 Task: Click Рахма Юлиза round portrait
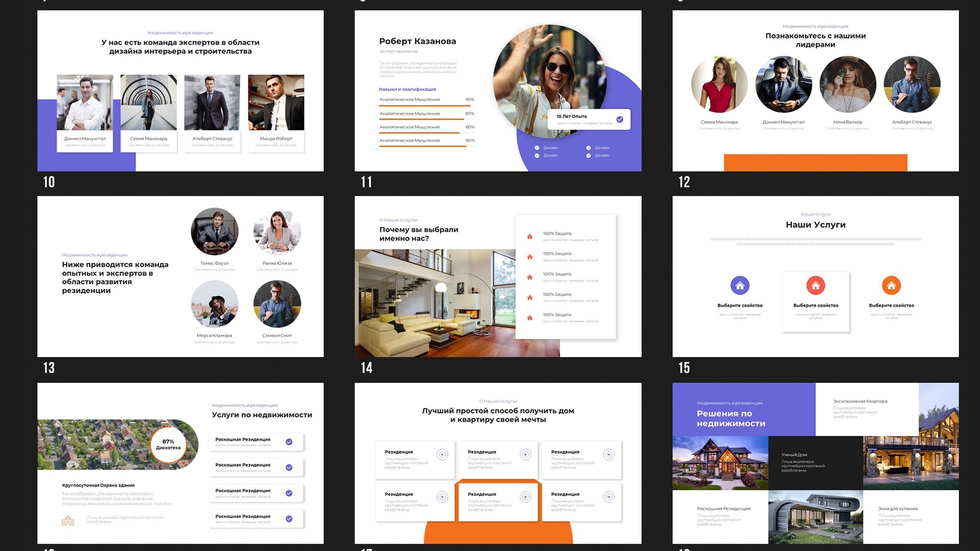[x=277, y=232]
